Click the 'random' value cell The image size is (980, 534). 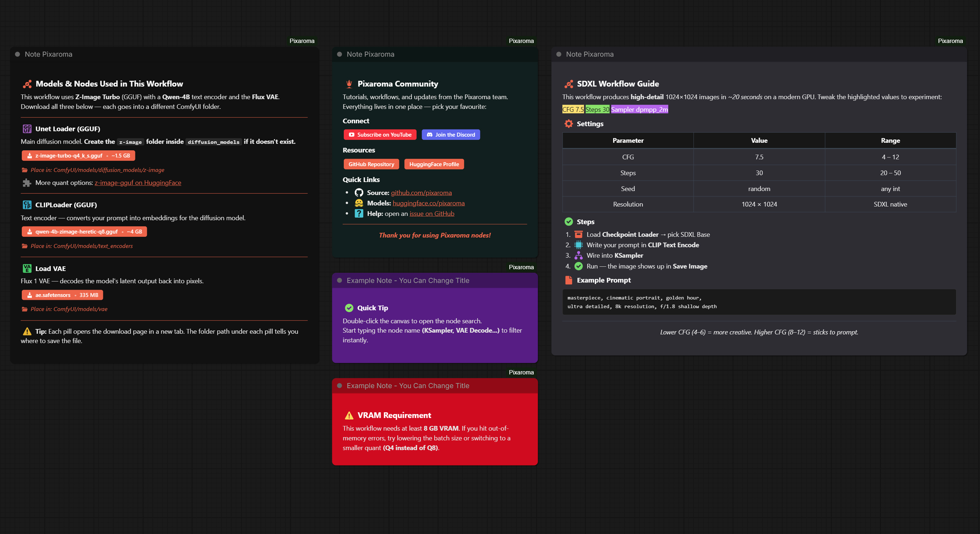[x=759, y=189]
